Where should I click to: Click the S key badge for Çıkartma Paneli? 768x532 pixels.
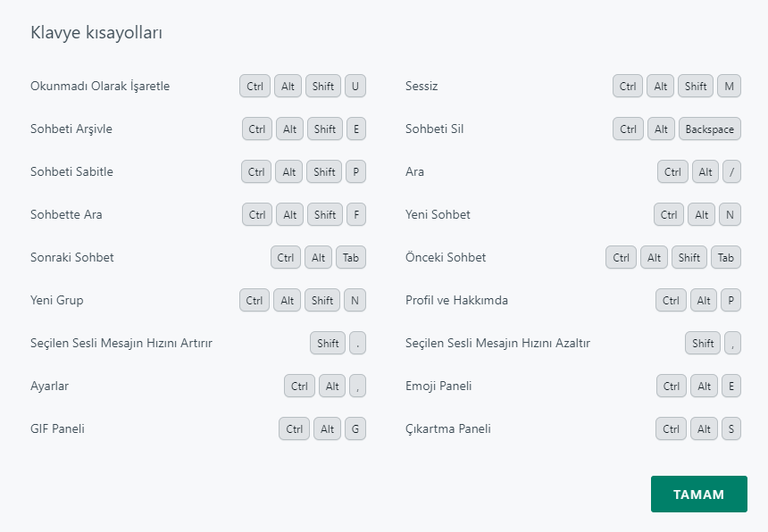730,429
